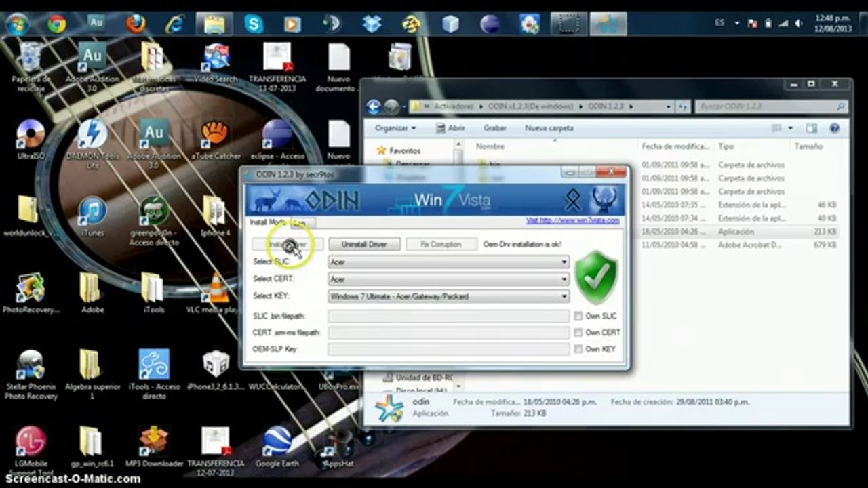Image resolution: width=868 pixels, height=488 pixels.
Task: Select the LGMobile Support Tool icon
Action: [31, 451]
